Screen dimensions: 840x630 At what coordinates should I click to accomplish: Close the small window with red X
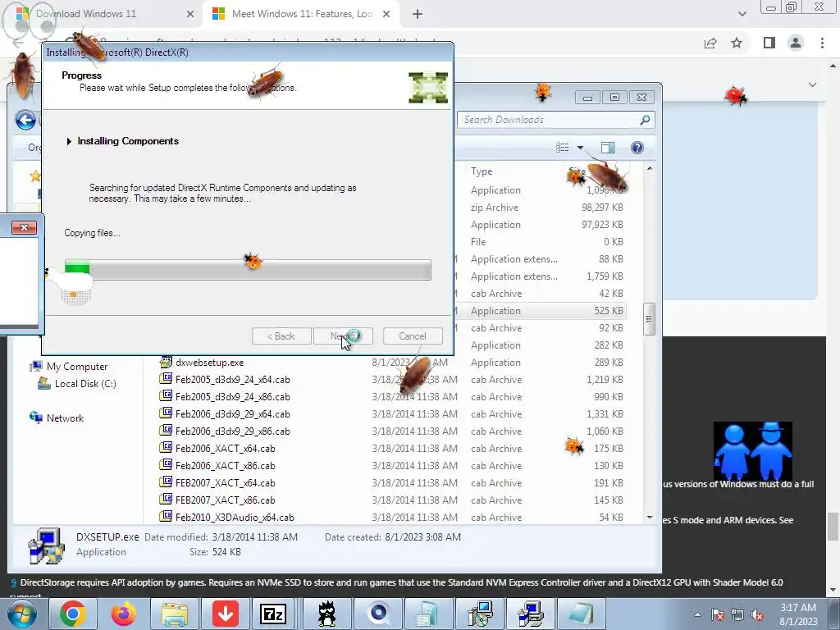tap(24, 228)
